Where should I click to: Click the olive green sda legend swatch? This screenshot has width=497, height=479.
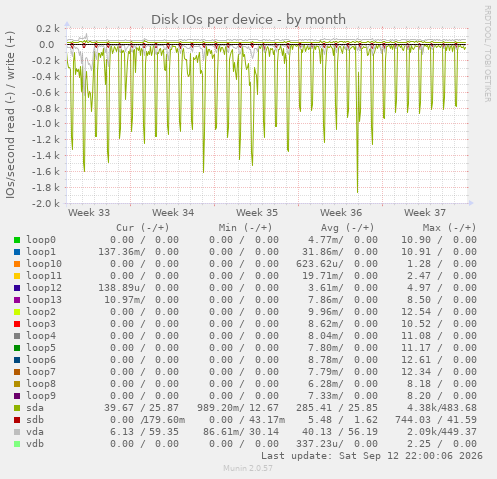[17, 408]
